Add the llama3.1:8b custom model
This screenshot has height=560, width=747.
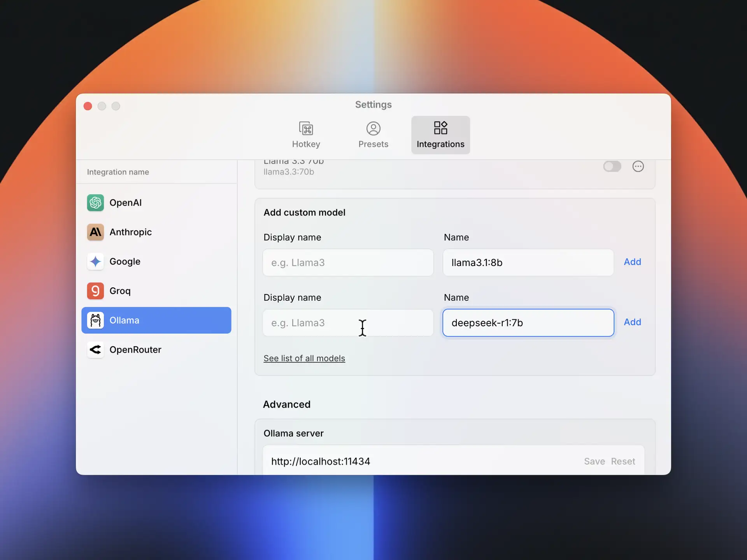click(x=632, y=262)
